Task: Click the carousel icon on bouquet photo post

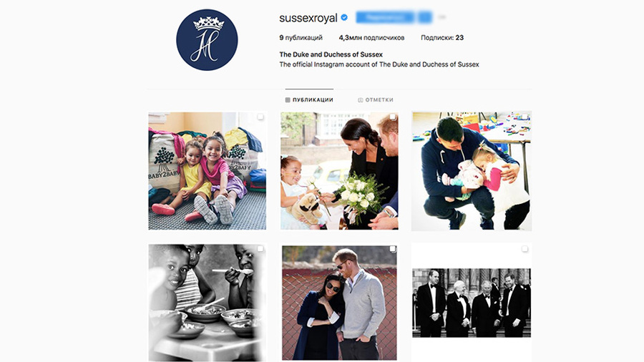Action: [393, 117]
